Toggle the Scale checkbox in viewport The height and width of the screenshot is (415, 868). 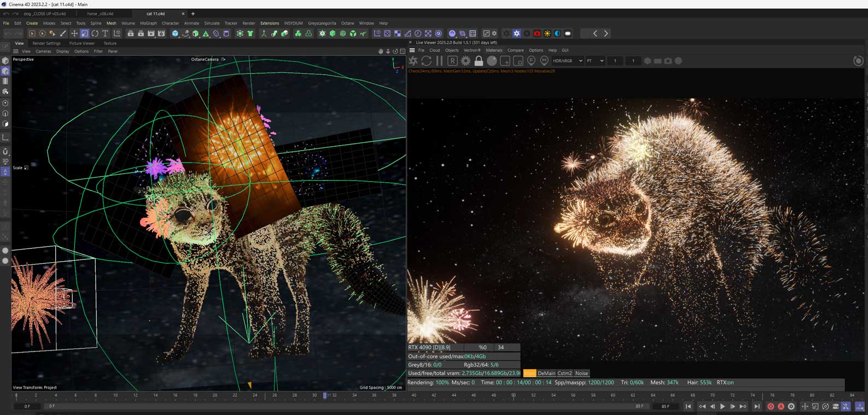tap(26, 168)
